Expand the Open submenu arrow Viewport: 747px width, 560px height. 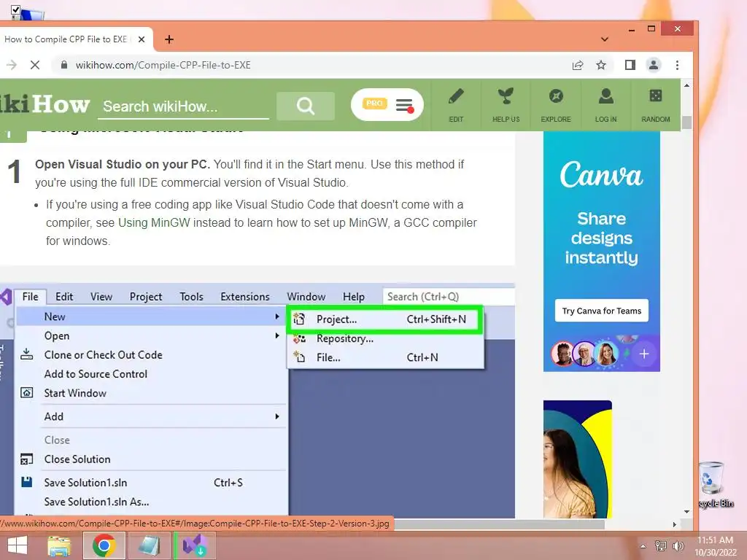pyautogui.click(x=276, y=335)
